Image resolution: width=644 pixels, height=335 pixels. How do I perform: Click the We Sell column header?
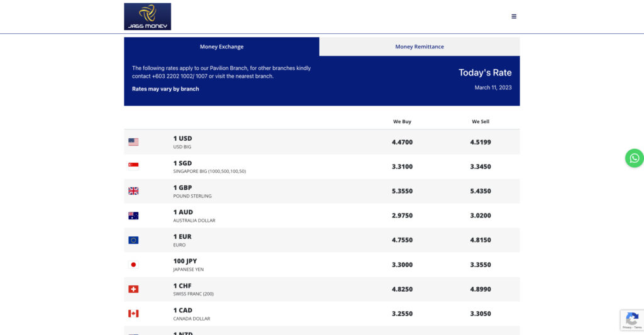[x=480, y=121]
